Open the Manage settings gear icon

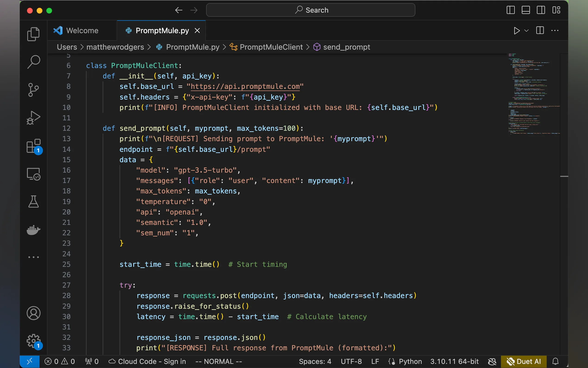tap(34, 341)
